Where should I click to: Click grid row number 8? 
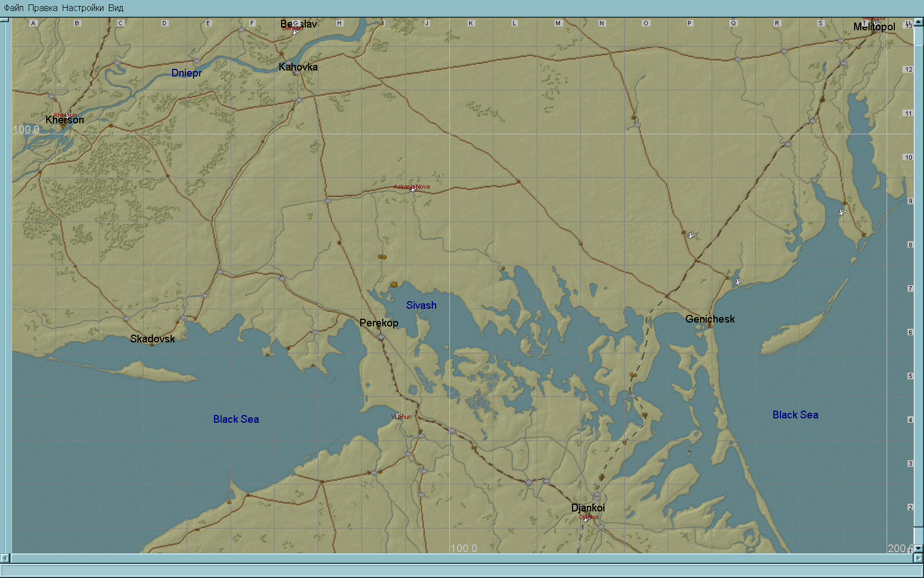[910, 245]
